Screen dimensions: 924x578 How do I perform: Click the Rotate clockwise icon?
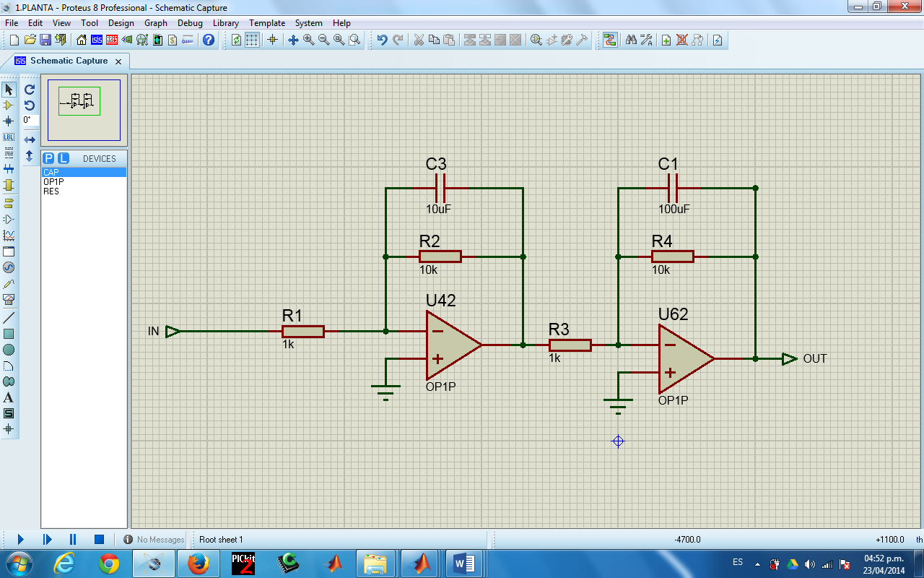[30, 90]
